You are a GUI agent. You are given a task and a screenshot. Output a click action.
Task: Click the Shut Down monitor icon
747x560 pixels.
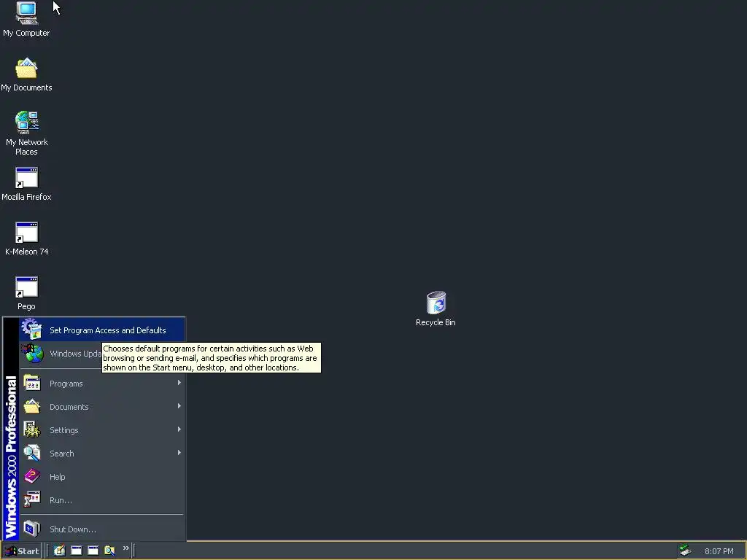(x=32, y=529)
